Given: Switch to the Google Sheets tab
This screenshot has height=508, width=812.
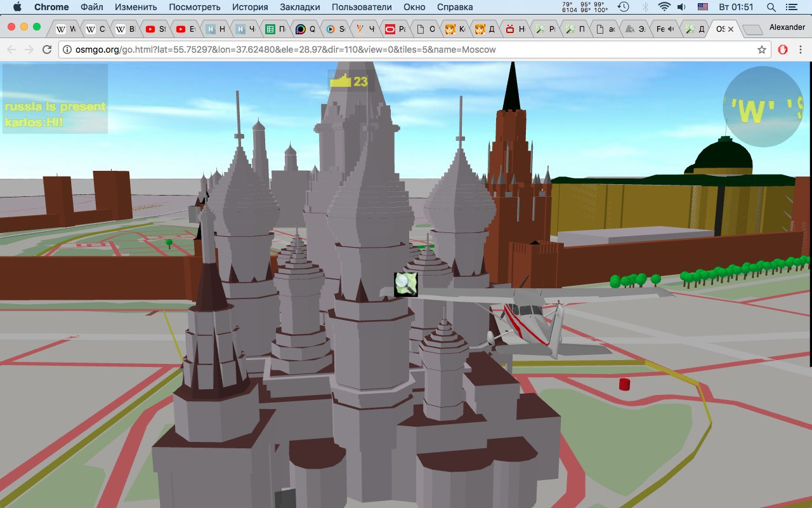Looking at the screenshot, I should click(275, 29).
